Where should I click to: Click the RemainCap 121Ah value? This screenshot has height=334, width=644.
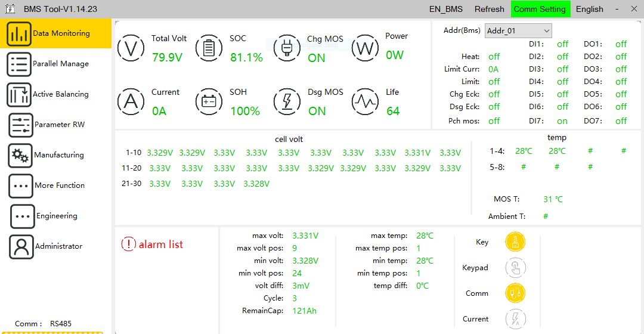[304, 311]
